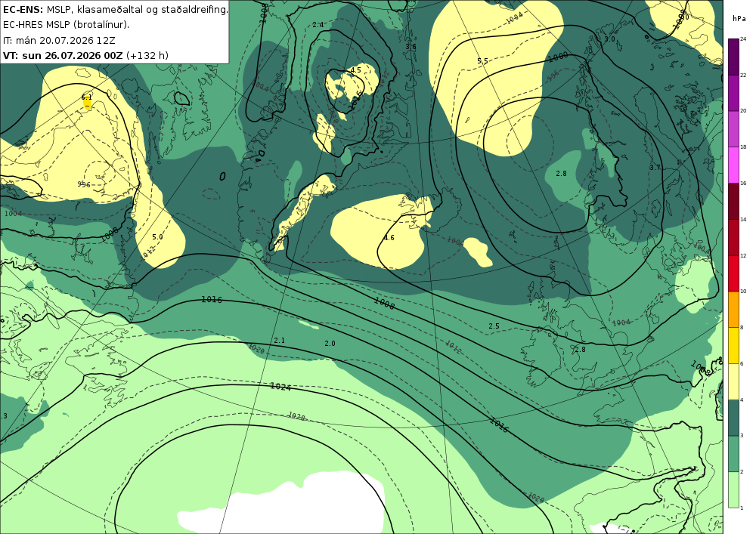Image resolution: width=756 pixels, height=534 pixels.
Task: Click the crimson 12–14 hPa legend swatch
Action: [734, 237]
